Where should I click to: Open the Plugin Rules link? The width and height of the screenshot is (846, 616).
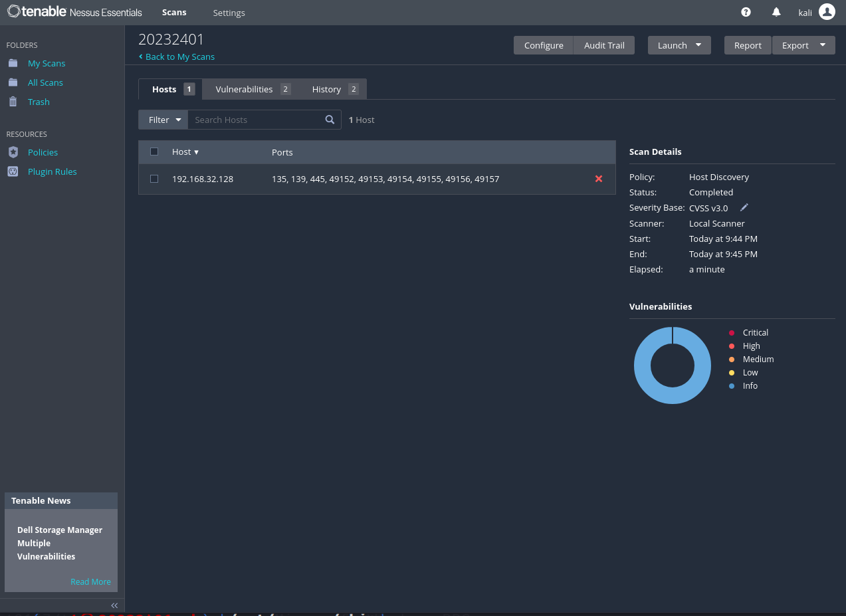click(52, 171)
